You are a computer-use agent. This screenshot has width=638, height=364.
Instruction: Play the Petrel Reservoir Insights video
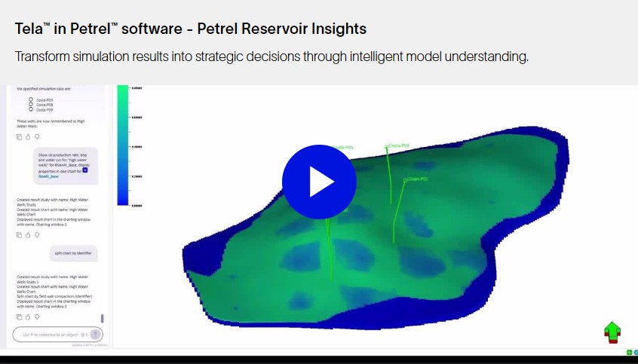click(x=320, y=182)
